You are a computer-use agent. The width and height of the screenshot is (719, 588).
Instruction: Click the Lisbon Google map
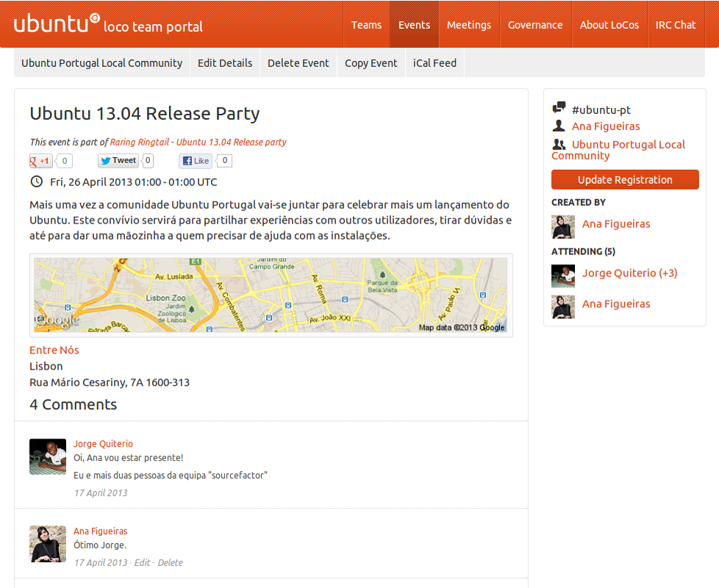coord(271,295)
